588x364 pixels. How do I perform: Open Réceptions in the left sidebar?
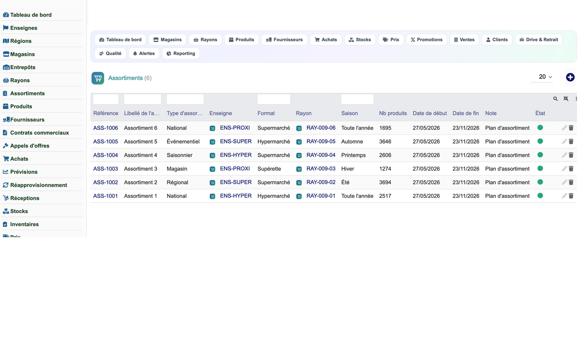(x=24, y=198)
